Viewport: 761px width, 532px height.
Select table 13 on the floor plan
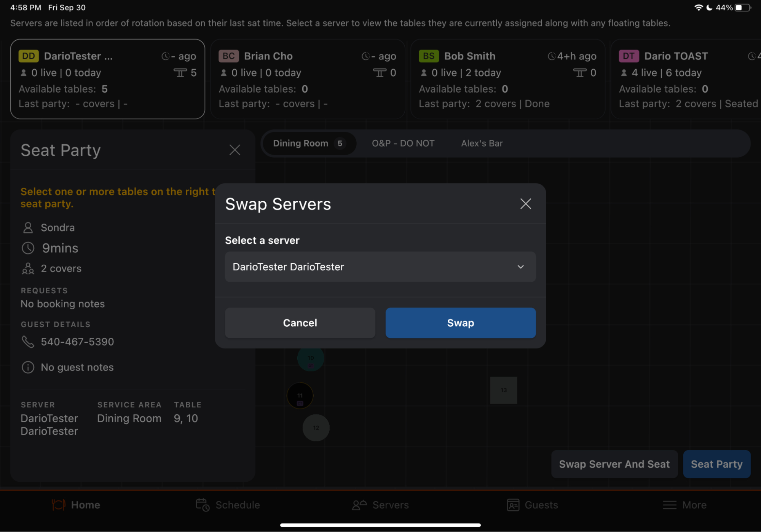[503, 390]
